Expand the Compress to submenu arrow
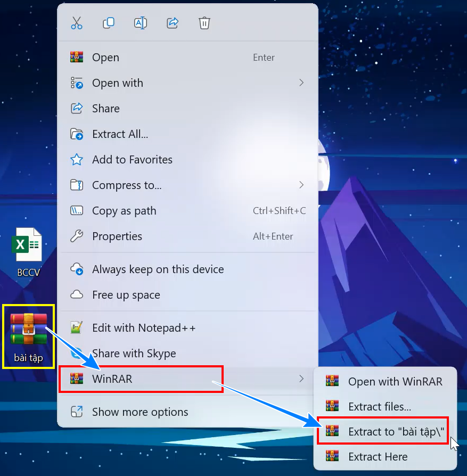Screen dimensions: 467x476 point(301,185)
